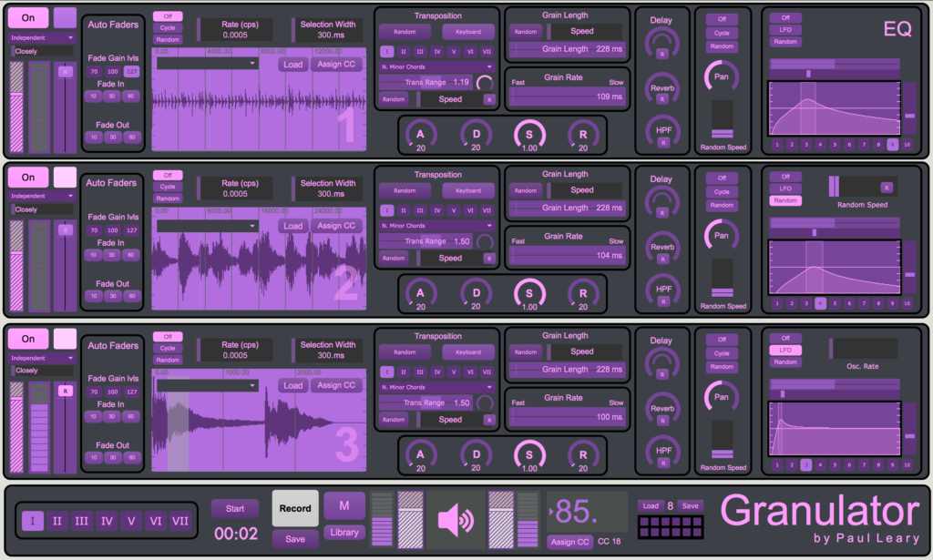
Task: Toggle granulator 2 On switch
Action: coord(28,178)
